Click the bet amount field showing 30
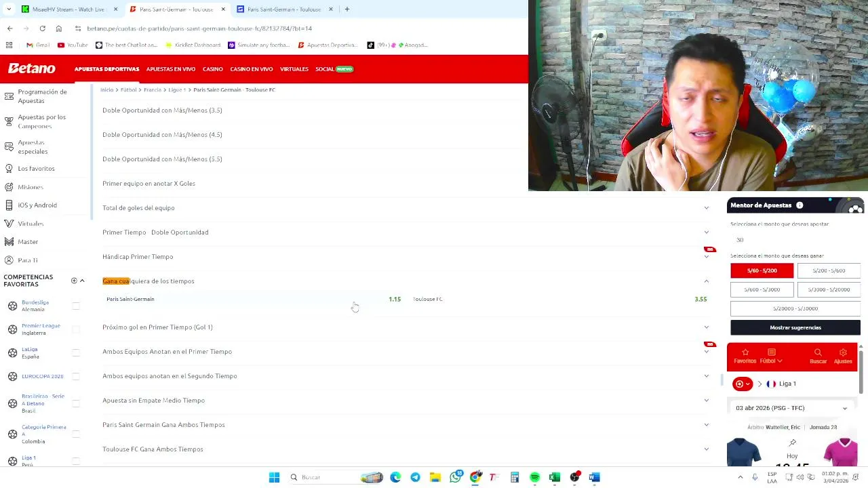 click(x=795, y=240)
